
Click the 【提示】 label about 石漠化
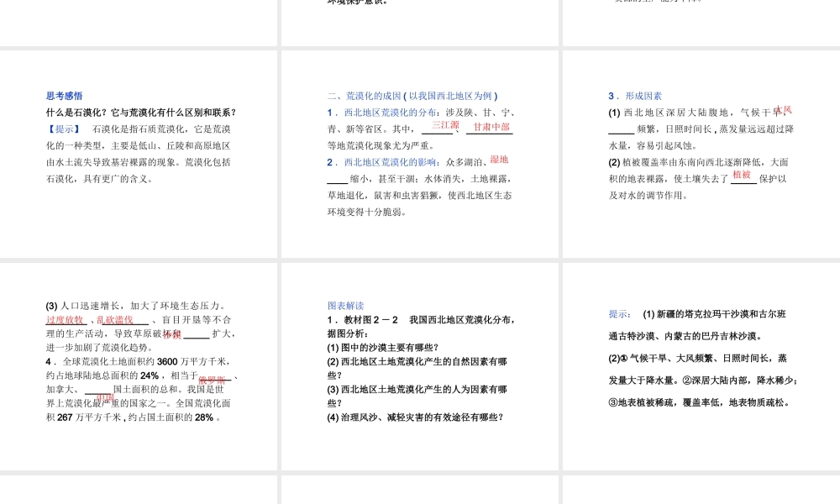(x=61, y=129)
